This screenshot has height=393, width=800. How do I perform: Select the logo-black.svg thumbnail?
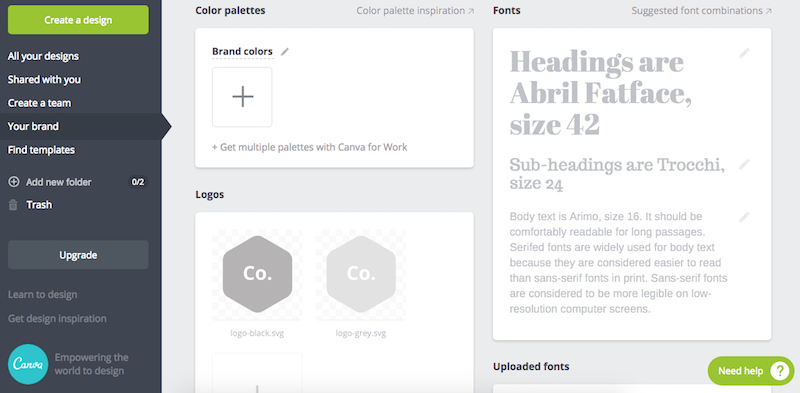click(x=257, y=274)
